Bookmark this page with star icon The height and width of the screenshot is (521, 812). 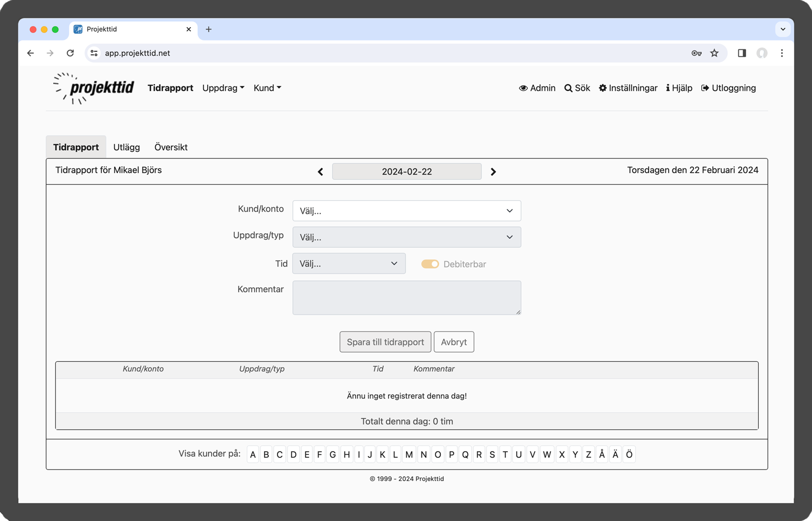(x=715, y=53)
